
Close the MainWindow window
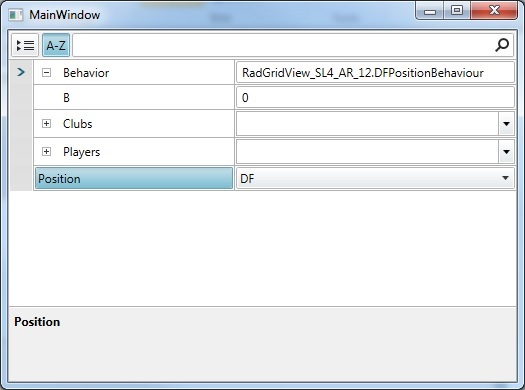click(494, 11)
